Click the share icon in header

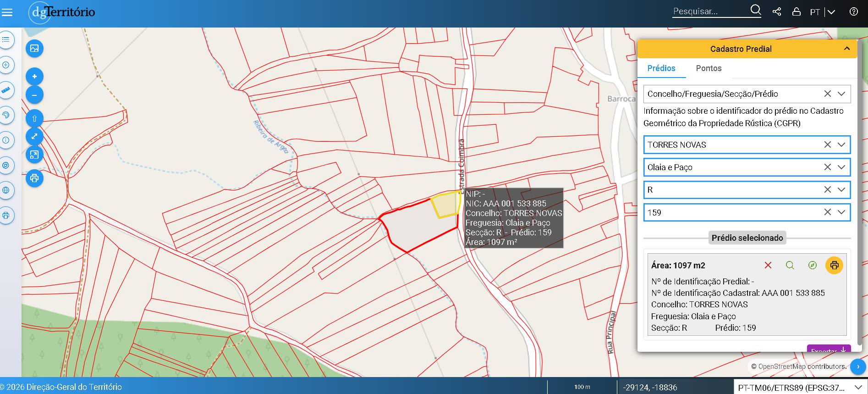pyautogui.click(x=777, y=12)
